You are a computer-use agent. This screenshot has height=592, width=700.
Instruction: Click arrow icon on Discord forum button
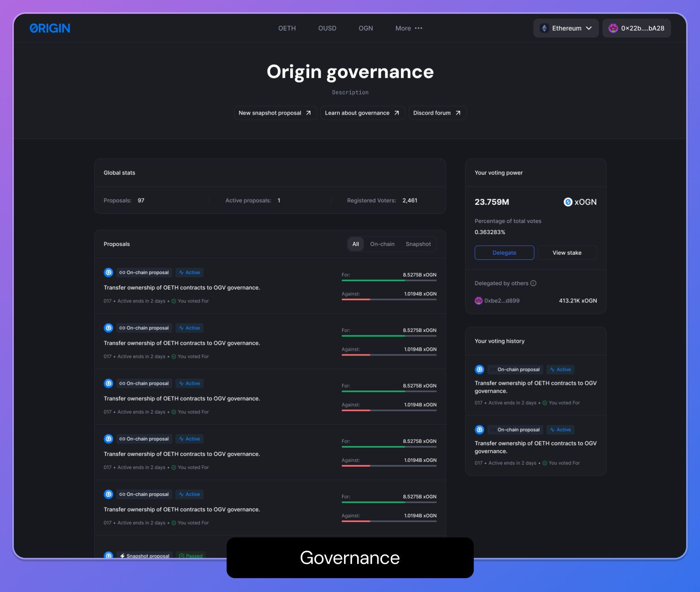tap(458, 113)
